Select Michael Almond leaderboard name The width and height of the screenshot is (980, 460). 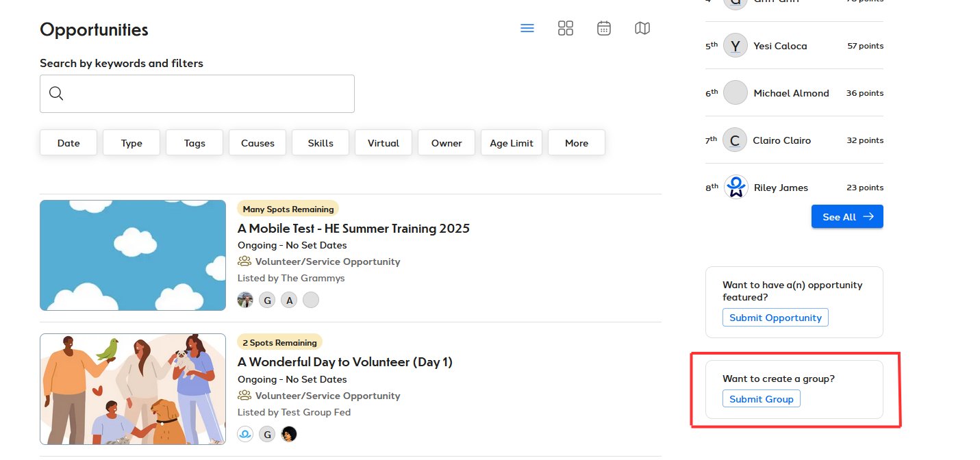(791, 93)
